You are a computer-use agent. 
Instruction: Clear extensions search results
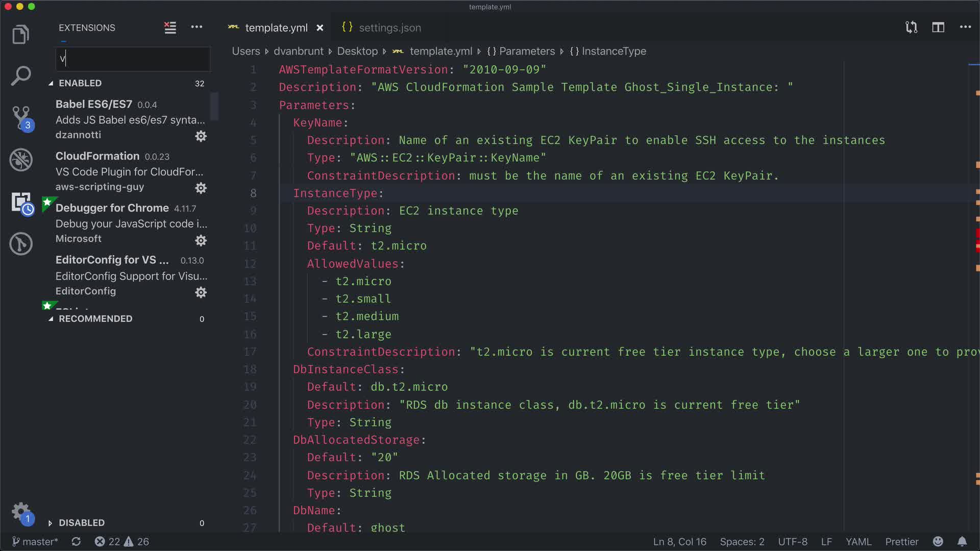(170, 28)
